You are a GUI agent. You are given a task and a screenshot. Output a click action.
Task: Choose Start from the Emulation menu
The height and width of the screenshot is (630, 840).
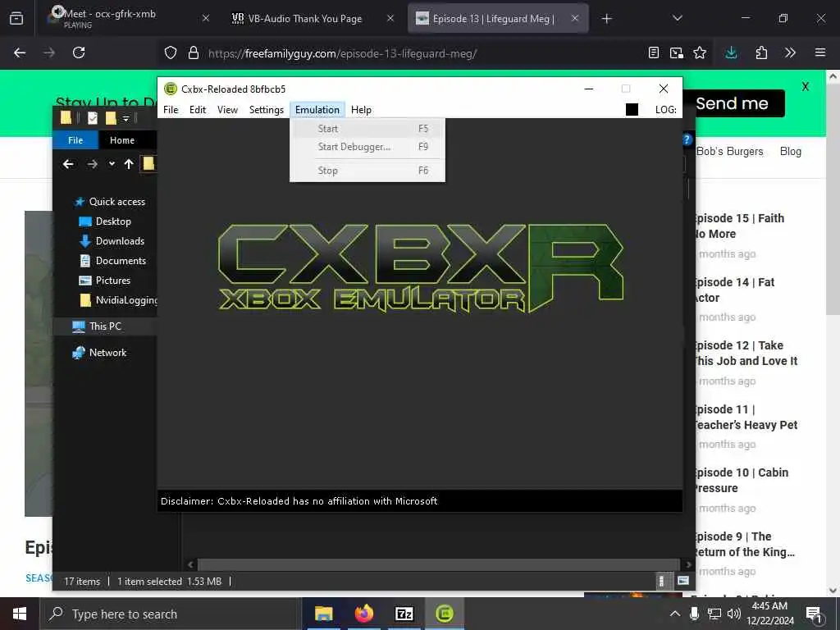[x=367, y=129]
